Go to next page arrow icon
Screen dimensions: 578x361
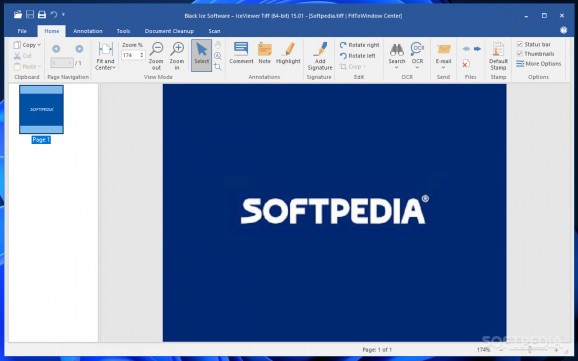(x=79, y=49)
